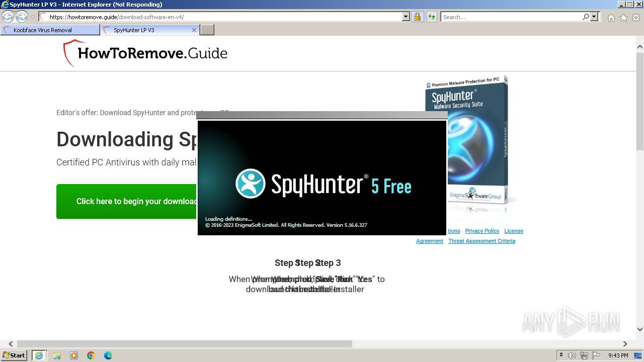644x362 pixels.
Task: Click the 'Loading definitions...' status text
Action: 228,219
